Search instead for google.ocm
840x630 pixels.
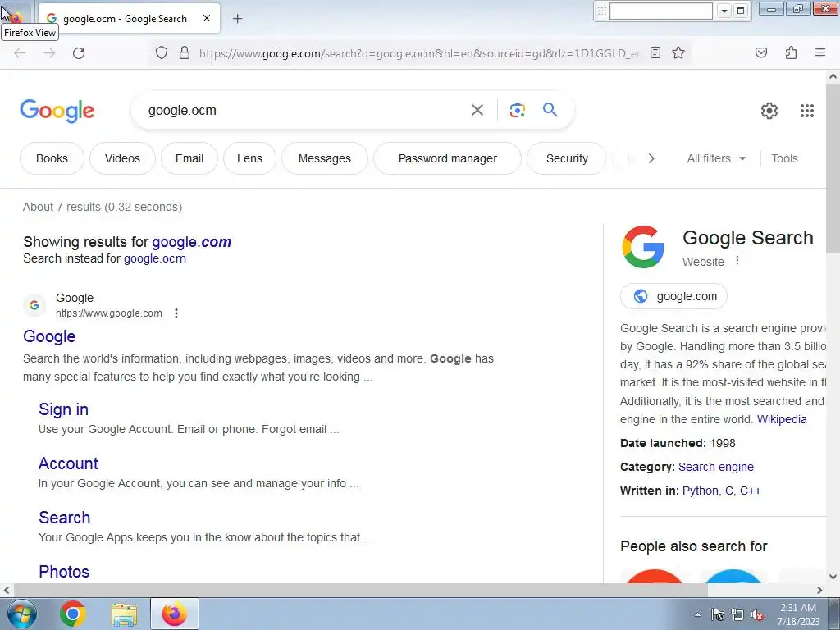click(x=155, y=258)
